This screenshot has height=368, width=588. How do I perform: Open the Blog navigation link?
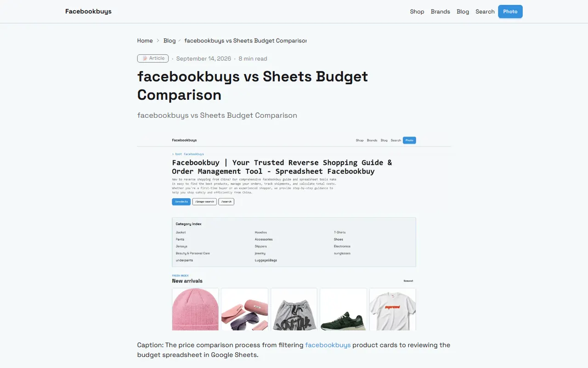click(463, 11)
